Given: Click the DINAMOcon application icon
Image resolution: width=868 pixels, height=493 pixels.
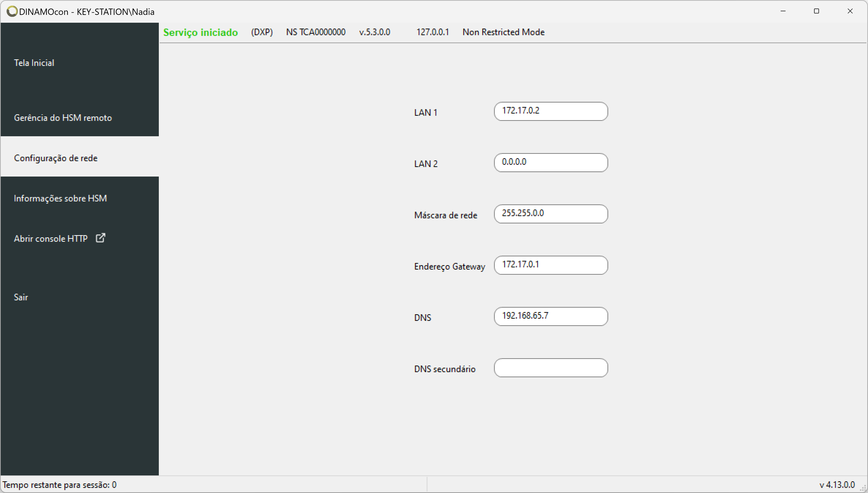Looking at the screenshot, I should coord(10,10).
